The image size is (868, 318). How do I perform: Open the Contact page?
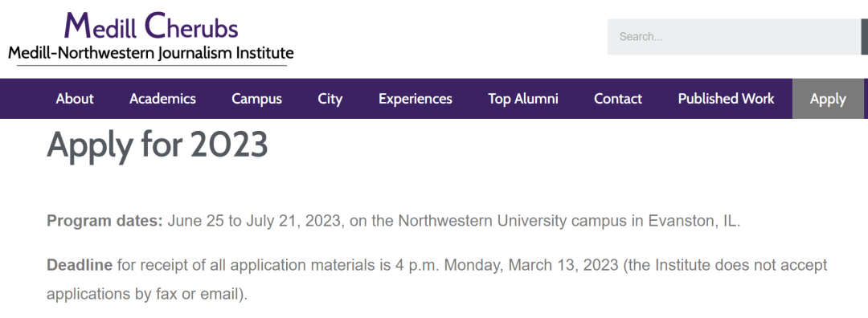[x=618, y=99]
